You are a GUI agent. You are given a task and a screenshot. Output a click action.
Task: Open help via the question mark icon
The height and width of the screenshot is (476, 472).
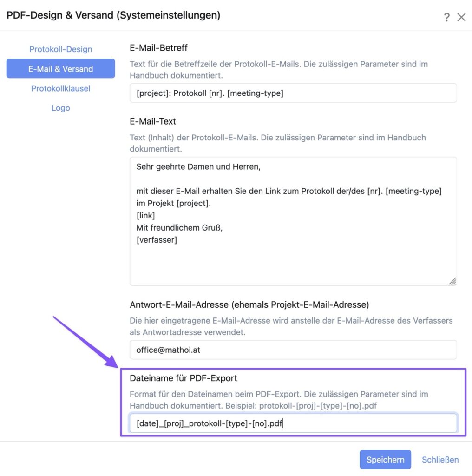(446, 17)
